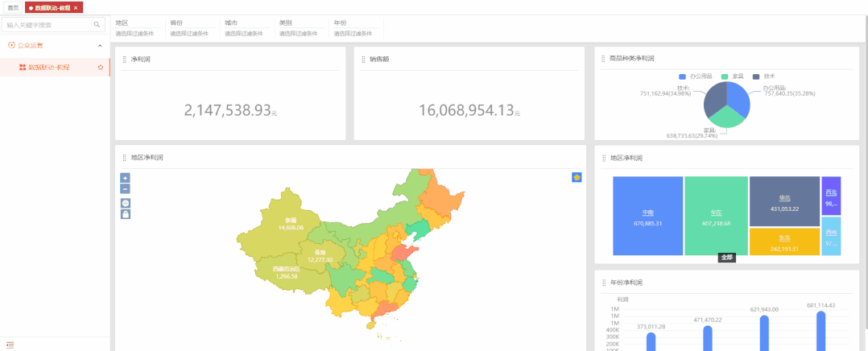Favorite 数据联动-教程 with the star icon
The height and width of the screenshot is (351, 868).
point(100,68)
